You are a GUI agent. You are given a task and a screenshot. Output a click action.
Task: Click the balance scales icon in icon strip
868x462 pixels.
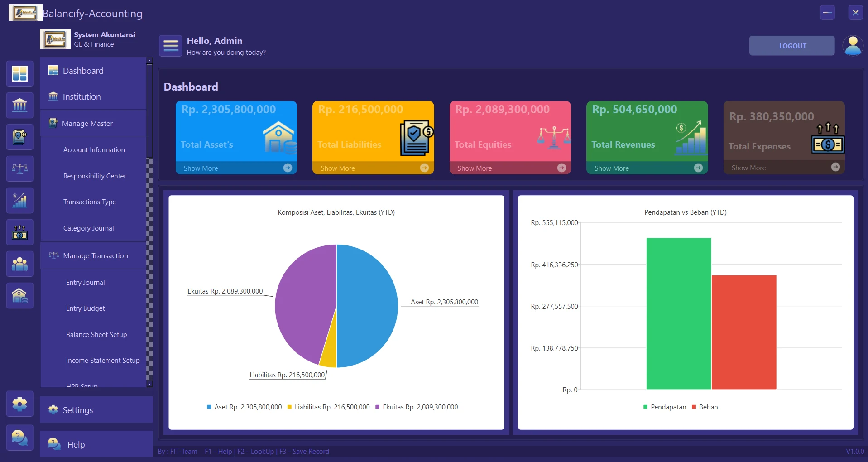(19, 168)
